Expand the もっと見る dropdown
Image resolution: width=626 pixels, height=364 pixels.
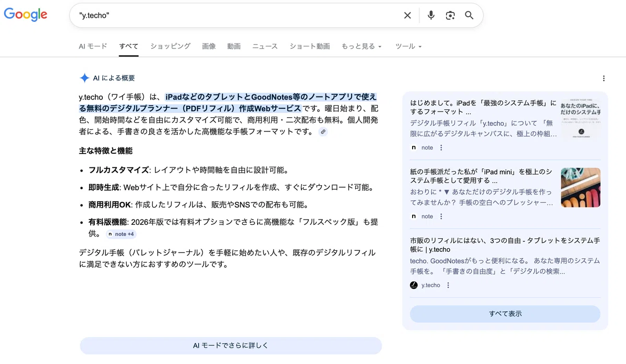coord(362,46)
